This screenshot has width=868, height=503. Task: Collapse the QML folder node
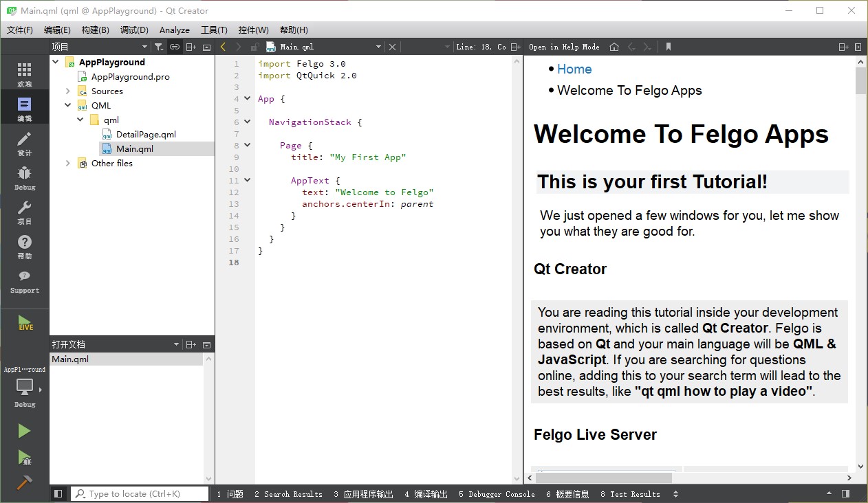point(68,105)
